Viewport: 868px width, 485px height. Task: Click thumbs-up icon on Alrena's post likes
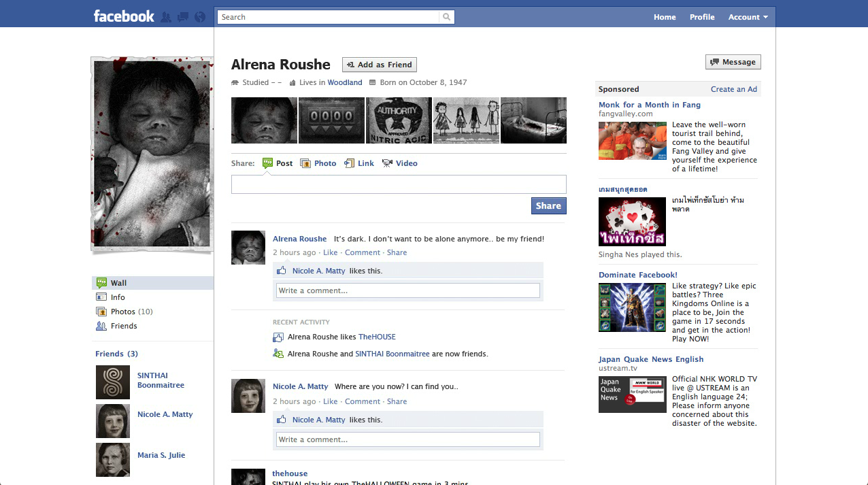pyautogui.click(x=282, y=271)
